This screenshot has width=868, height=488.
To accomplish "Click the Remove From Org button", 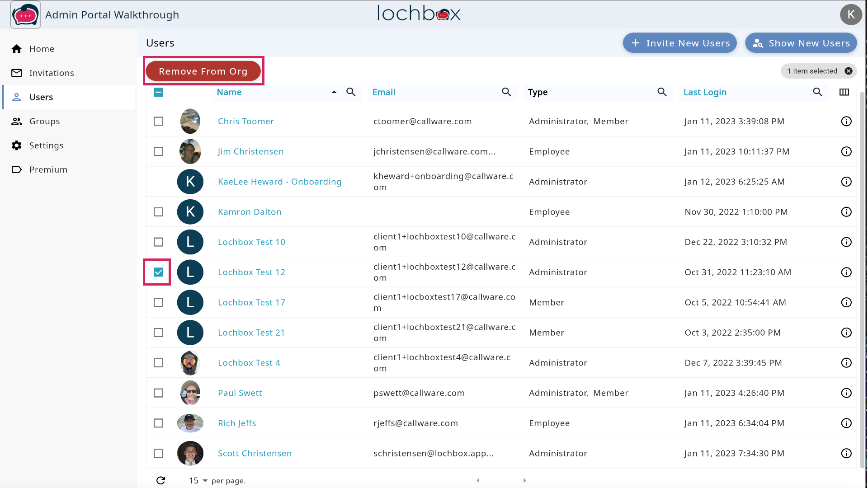I will (x=203, y=71).
